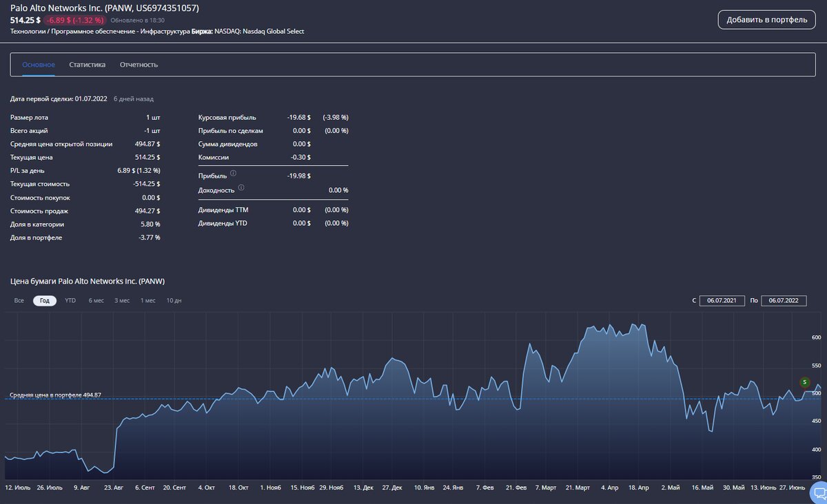Click the Обновлено в 18:30 text
Image resolution: width=827 pixels, height=504 pixels.
coord(138,21)
